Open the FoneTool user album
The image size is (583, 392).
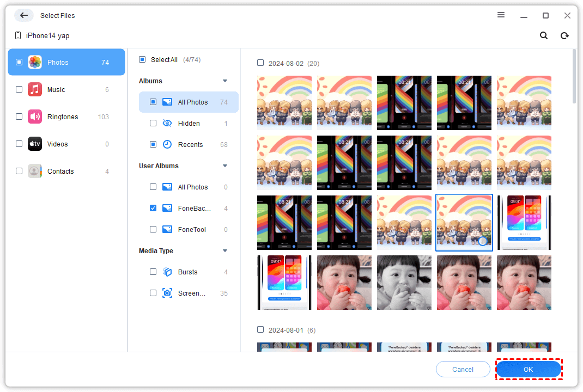[x=189, y=230]
